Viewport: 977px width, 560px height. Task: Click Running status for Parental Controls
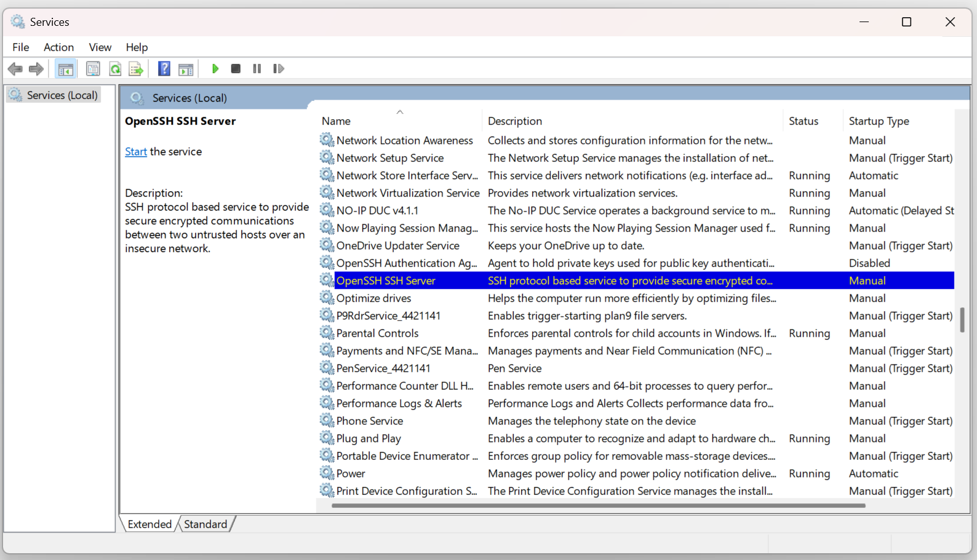809,333
